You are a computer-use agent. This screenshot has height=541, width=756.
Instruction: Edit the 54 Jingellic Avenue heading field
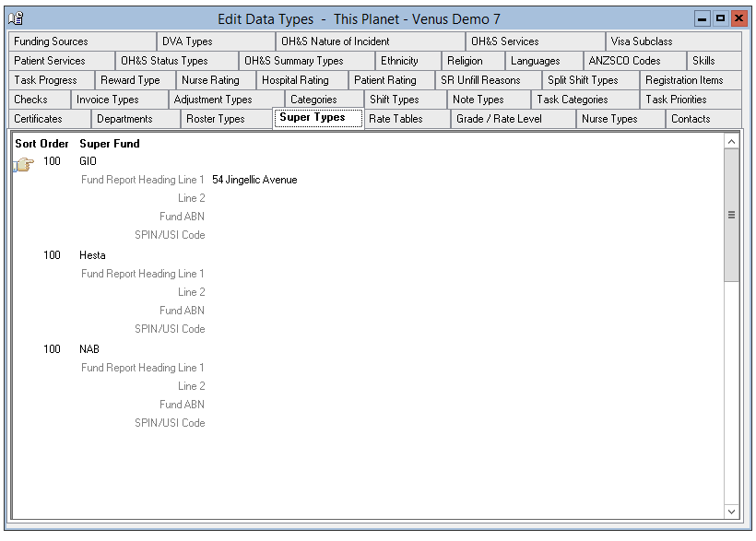tap(254, 180)
